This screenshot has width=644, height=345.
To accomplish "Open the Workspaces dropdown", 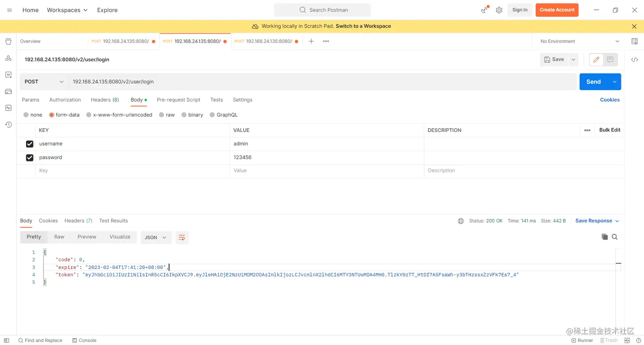I will (x=67, y=10).
